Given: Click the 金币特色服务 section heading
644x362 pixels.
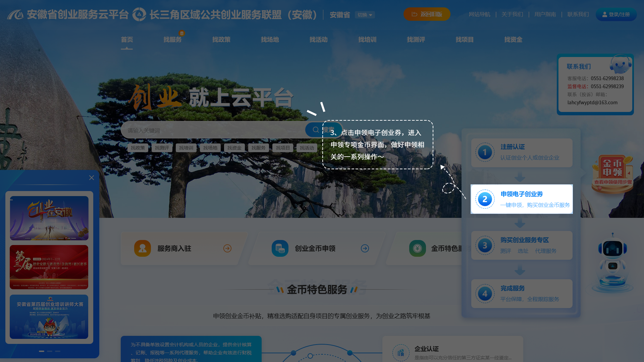Looking at the screenshot, I should tap(317, 290).
